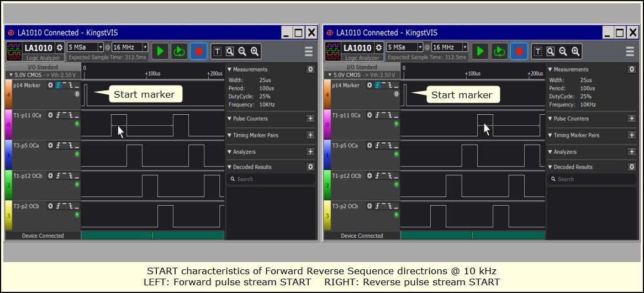
Task: Collapse Pulse Counters section in left window
Action: click(229, 119)
